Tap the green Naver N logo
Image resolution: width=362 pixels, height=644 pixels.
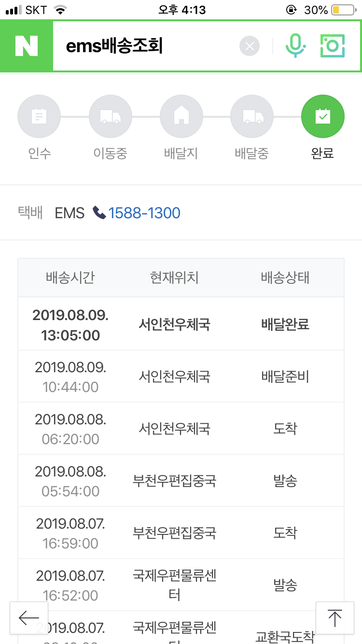[26, 46]
